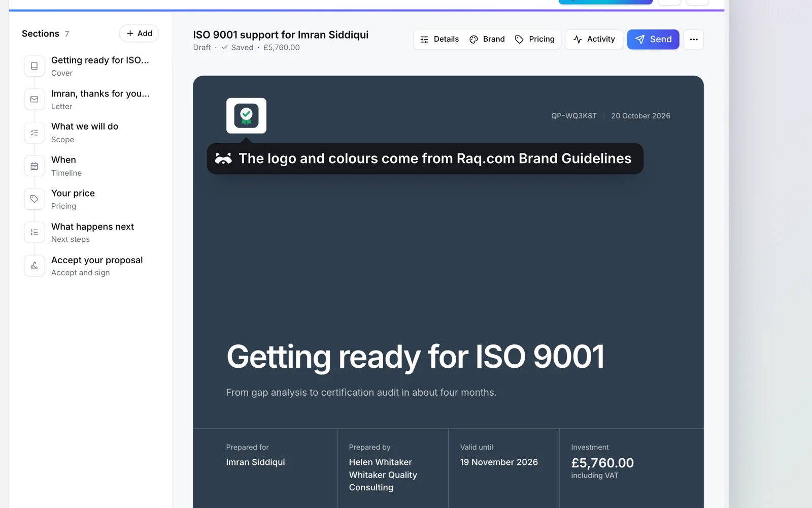Click the Next steps numbered list icon
Viewport: 812px width, 508px height.
[x=34, y=232]
